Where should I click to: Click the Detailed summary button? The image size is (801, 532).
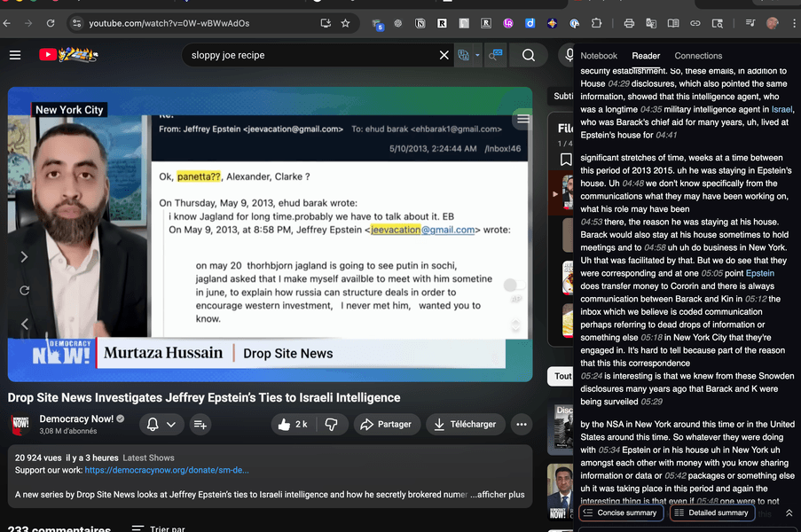pyautogui.click(x=711, y=513)
